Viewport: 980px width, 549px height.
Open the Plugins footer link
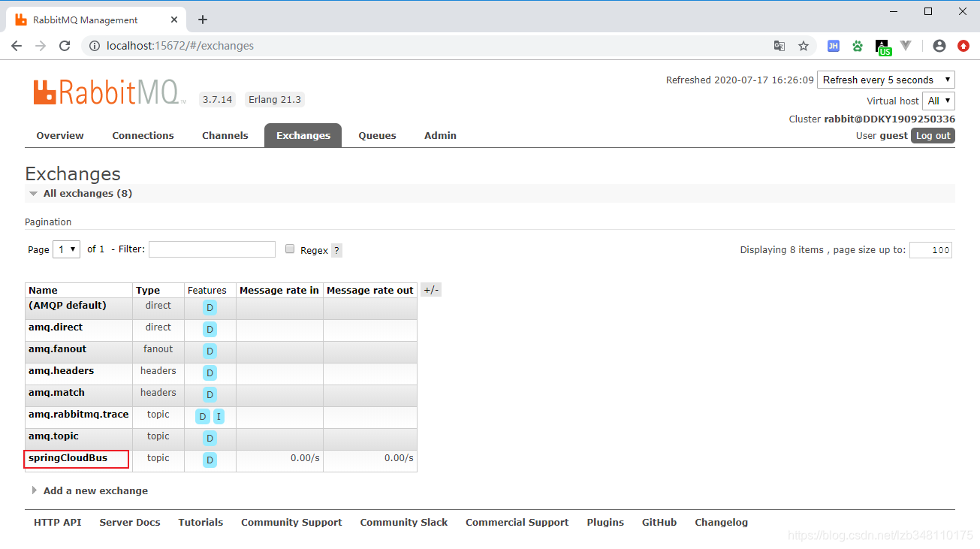pos(605,522)
